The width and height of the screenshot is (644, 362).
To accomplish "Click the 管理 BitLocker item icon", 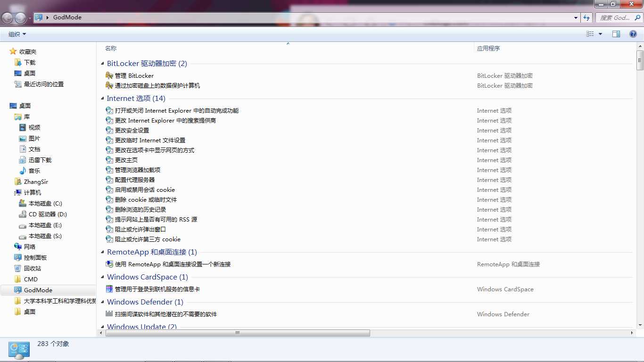I will 109,75.
